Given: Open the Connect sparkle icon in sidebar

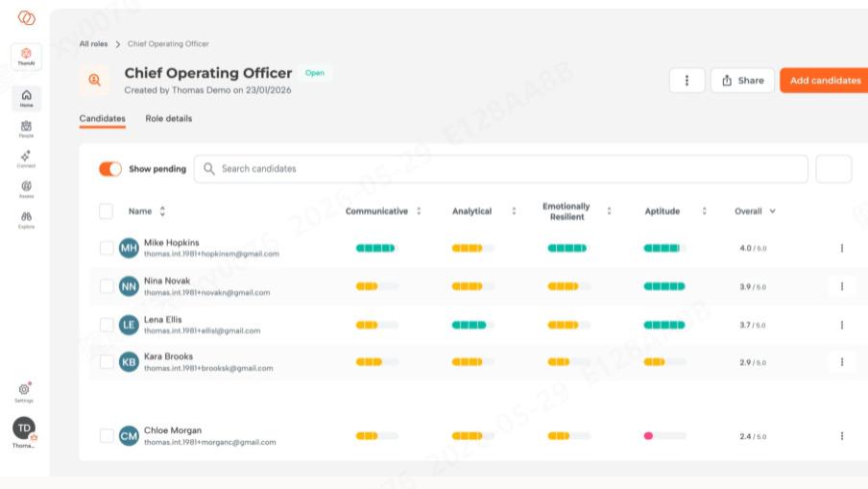Looking at the screenshot, I should point(26,159).
